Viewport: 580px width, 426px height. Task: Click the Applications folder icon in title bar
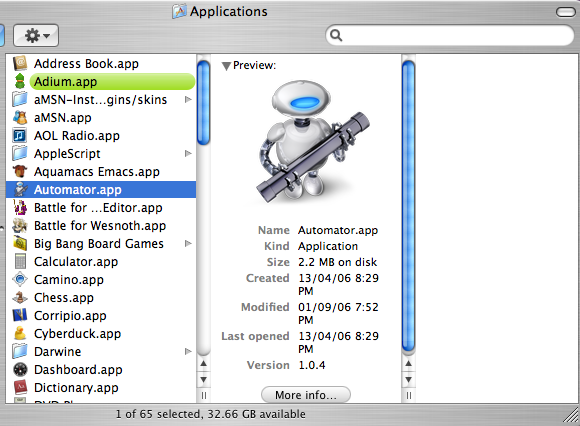coord(179,11)
